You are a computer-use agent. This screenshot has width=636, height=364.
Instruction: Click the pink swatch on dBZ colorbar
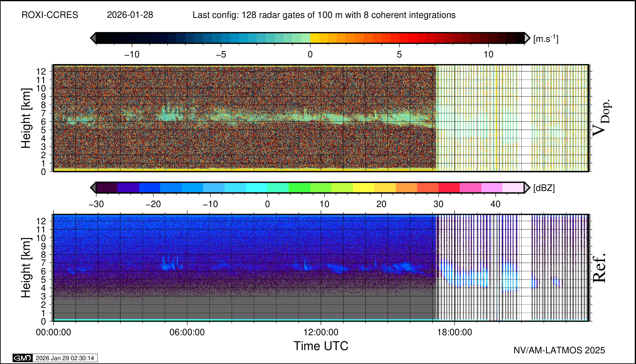(470, 188)
